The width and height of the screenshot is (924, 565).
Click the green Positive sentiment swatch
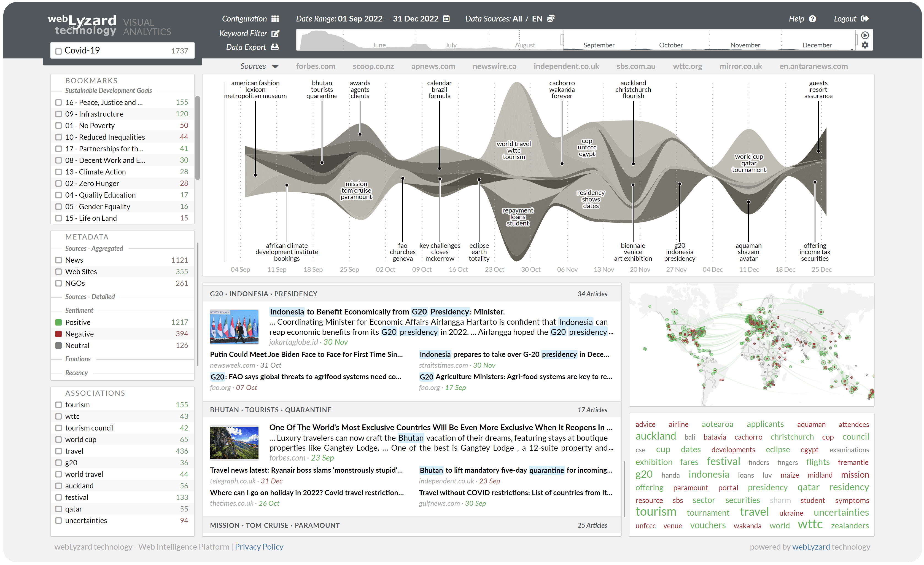[x=58, y=322]
